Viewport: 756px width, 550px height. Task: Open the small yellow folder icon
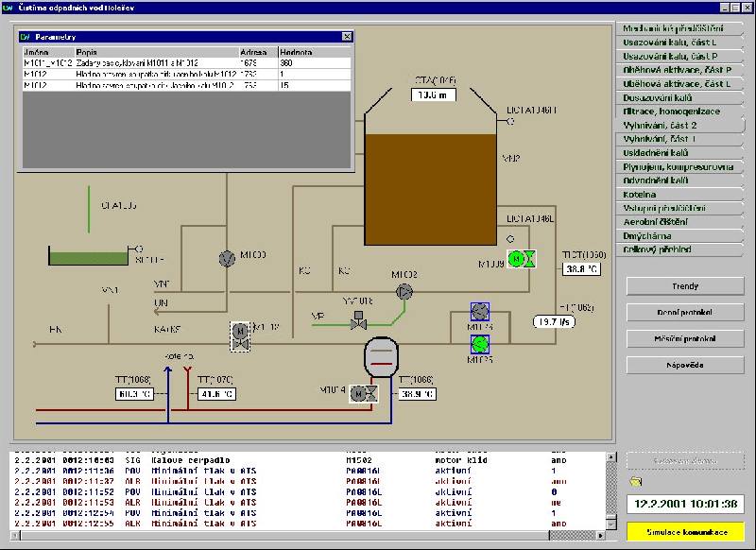point(635,482)
